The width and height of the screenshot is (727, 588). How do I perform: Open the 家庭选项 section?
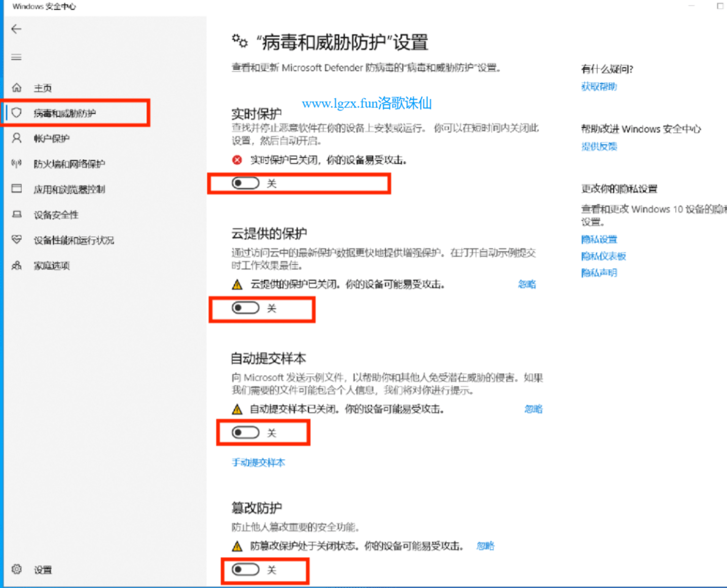tap(51, 266)
